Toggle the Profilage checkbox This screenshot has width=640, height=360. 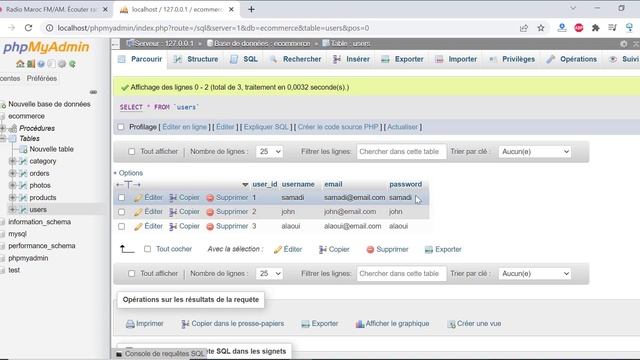[x=121, y=127]
